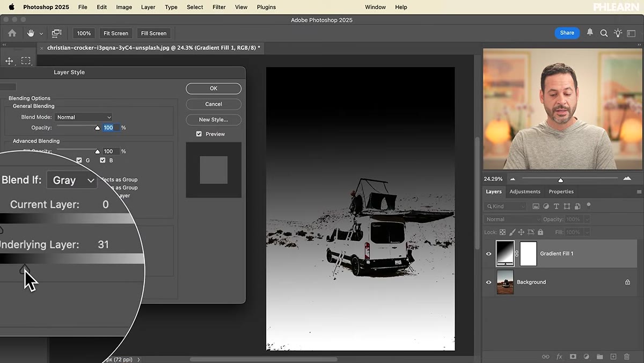Screen dimensions: 644x363
Task: Open the Window menu
Action: point(375,7)
